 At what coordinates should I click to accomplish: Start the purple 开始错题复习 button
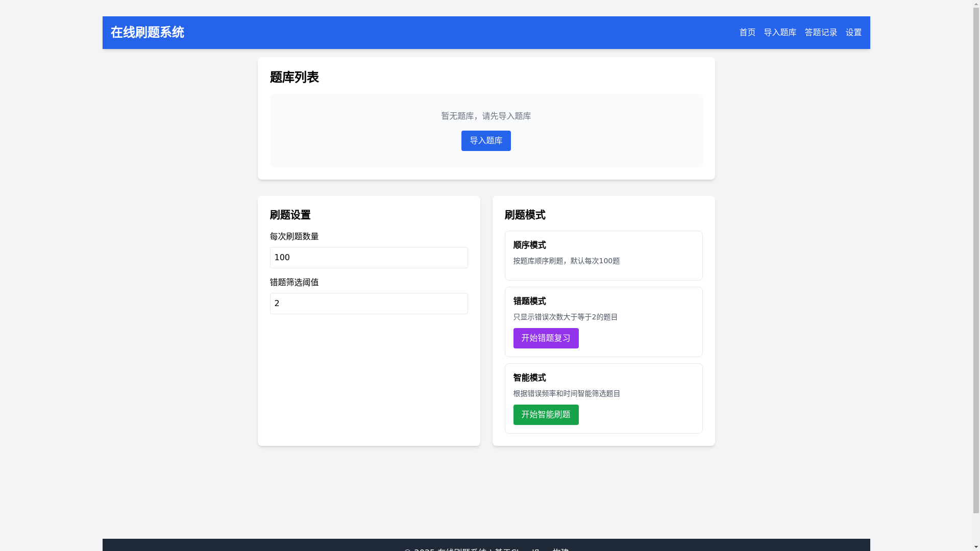[546, 338]
